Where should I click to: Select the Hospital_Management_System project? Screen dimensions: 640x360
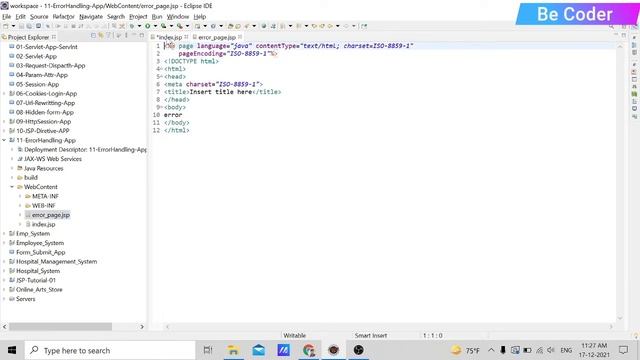coord(56,262)
